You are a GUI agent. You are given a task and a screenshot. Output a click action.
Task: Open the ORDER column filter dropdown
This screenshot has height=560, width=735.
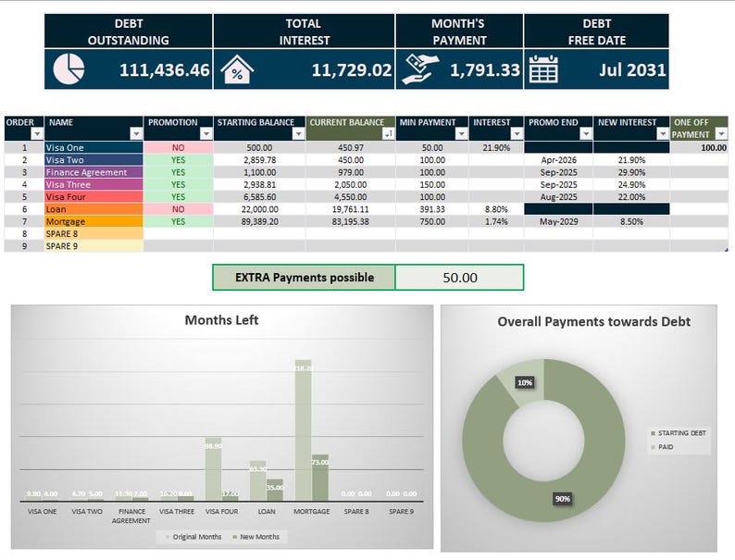point(37,134)
